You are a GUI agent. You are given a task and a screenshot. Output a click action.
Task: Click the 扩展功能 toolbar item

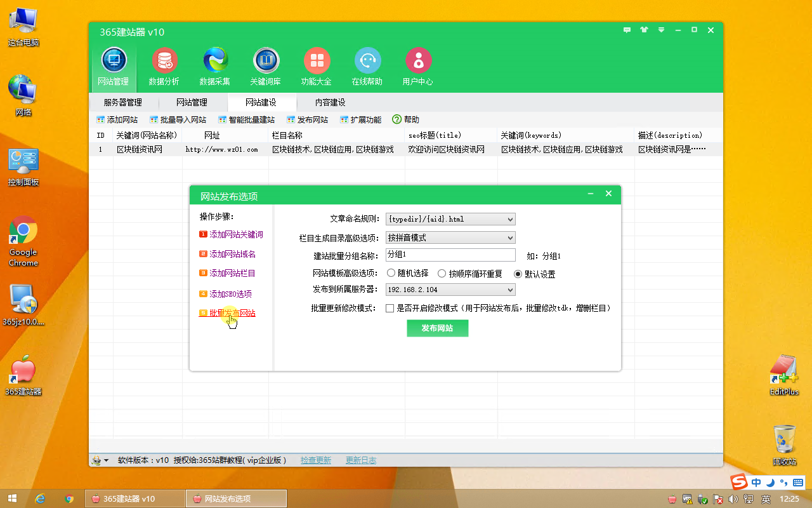360,119
